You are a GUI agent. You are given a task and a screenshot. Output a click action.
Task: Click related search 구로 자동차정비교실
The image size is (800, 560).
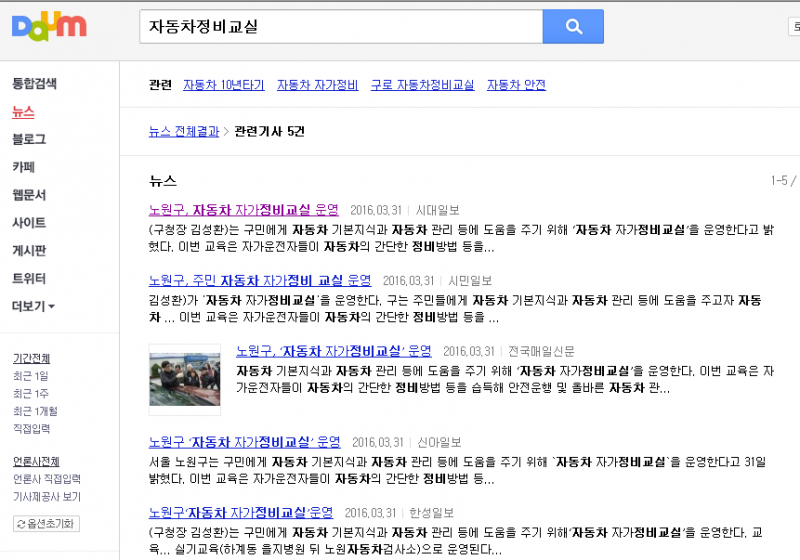(422, 86)
